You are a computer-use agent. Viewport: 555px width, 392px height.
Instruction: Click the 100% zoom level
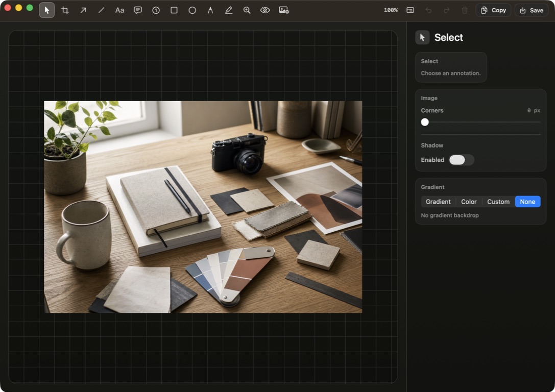pyautogui.click(x=391, y=10)
